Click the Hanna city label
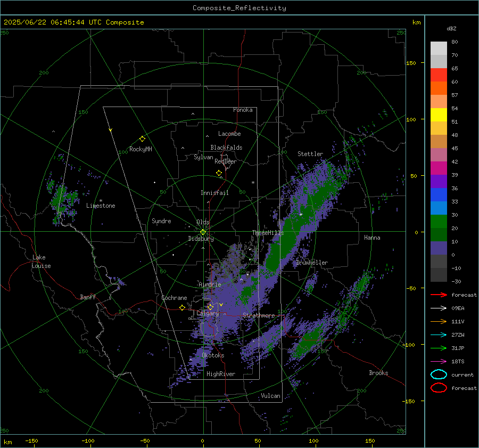The height and width of the screenshot is (448, 479). tap(372, 238)
